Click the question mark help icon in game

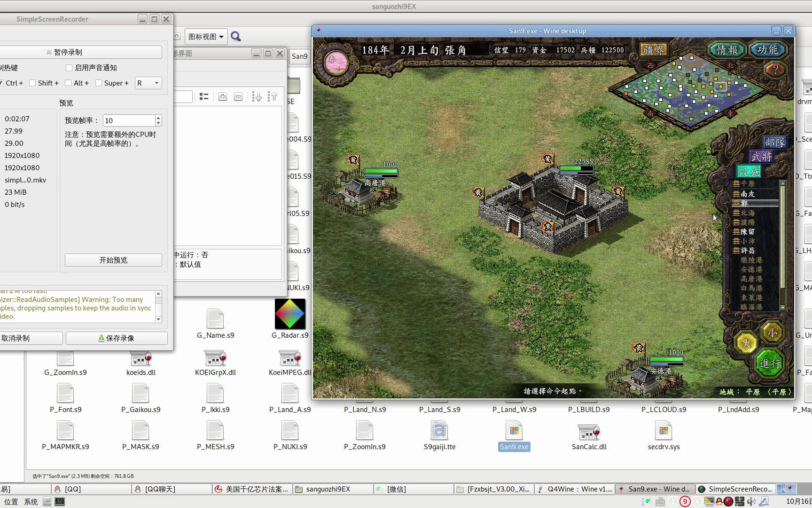(x=775, y=70)
